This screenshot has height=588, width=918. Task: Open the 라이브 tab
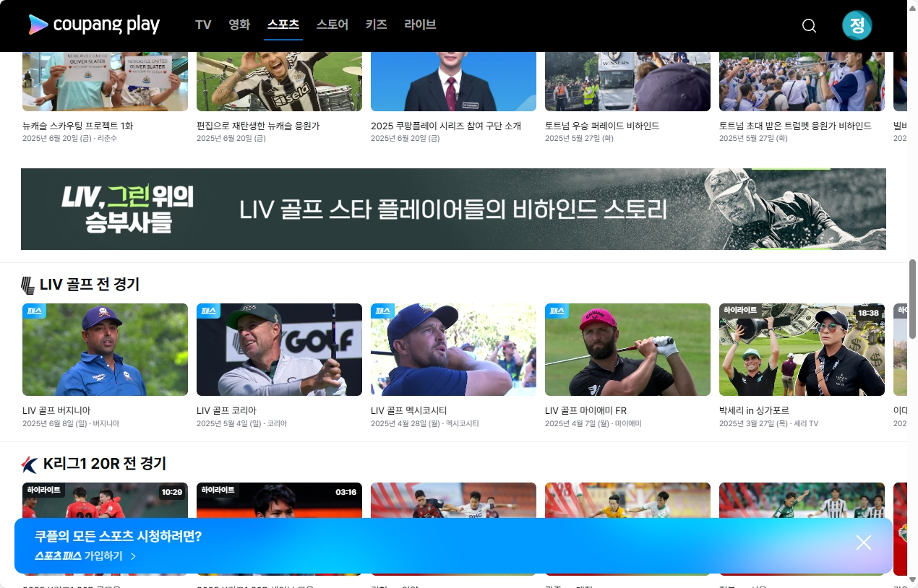(421, 25)
